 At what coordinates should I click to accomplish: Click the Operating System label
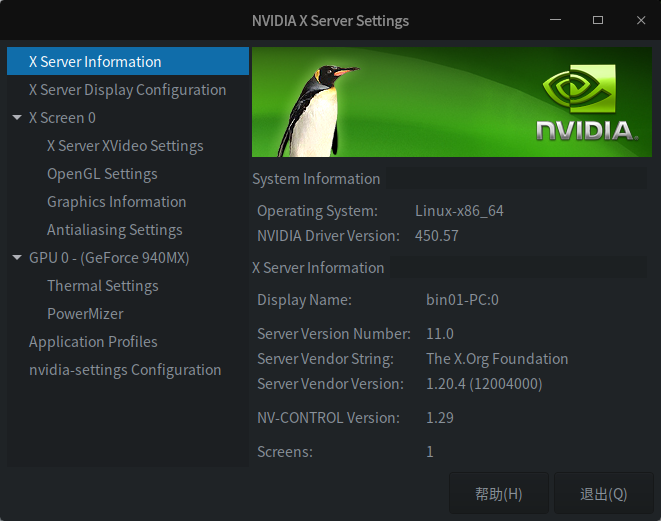(x=317, y=211)
